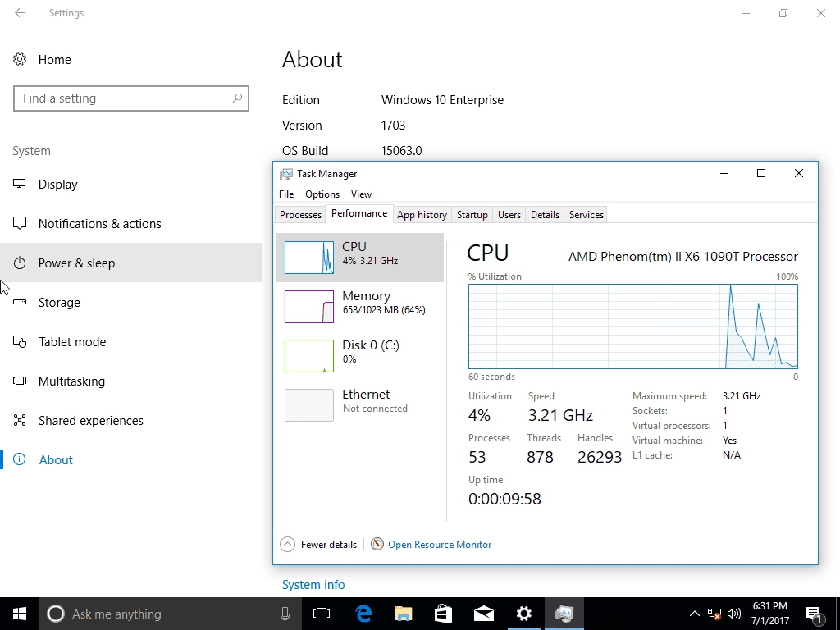Click in the Find a setting field
This screenshot has width=840, height=630.
tap(131, 98)
